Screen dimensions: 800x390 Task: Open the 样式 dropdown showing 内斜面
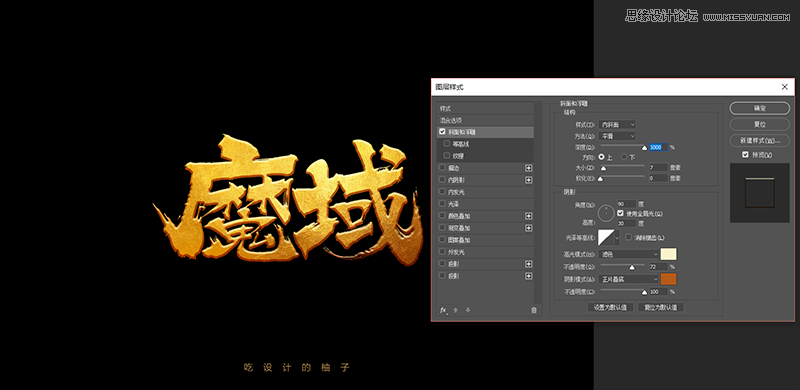click(617, 125)
